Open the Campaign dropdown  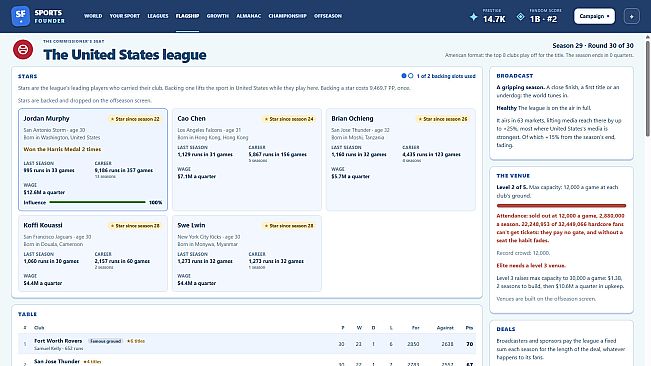point(594,16)
